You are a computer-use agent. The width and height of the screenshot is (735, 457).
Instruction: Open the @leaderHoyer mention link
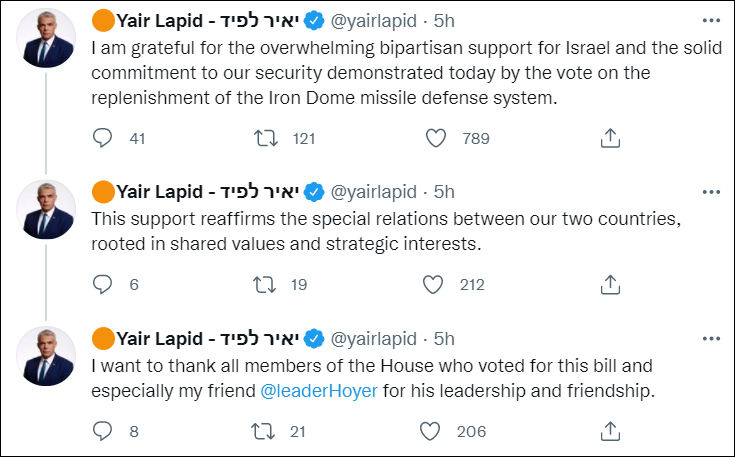pyautogui.click(x=319, y=390)
